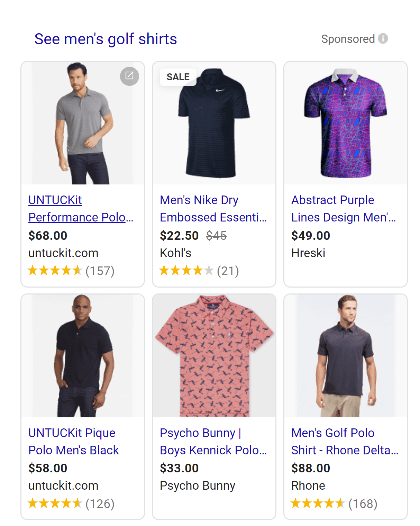Image resolution: width=420 pixels, height=526 pixels.
Task: Open Men's Nike Dry Embossed title
Action: pos(213,209)
